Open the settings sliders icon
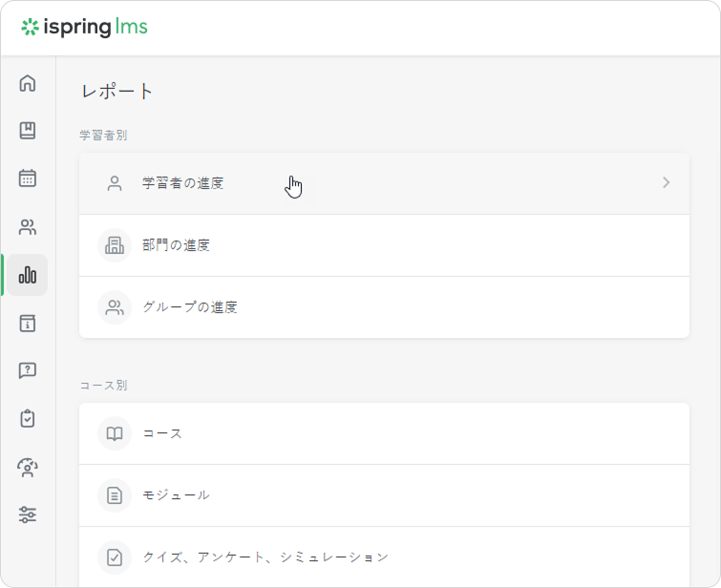This screenshot has height=588, width=721. [28, 514]
